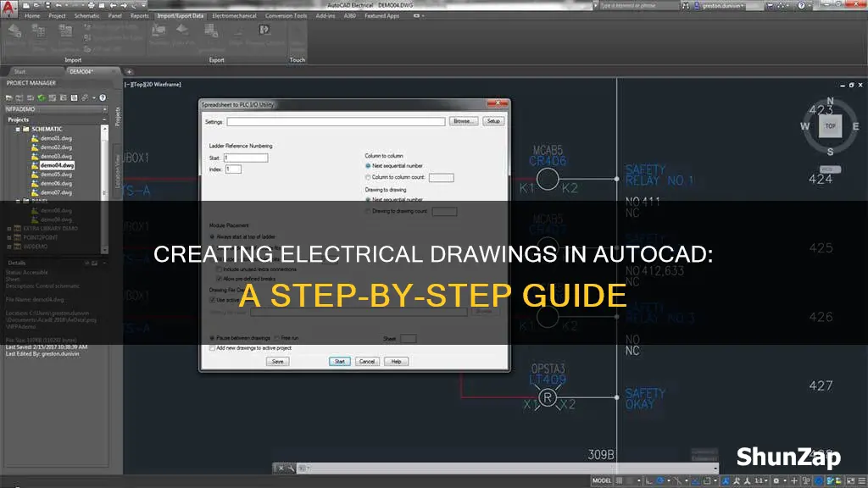This screenshot has width=868, height=488.
Task: Collapse the SCHEMATIC folder tree node
Action: (18, 129)
